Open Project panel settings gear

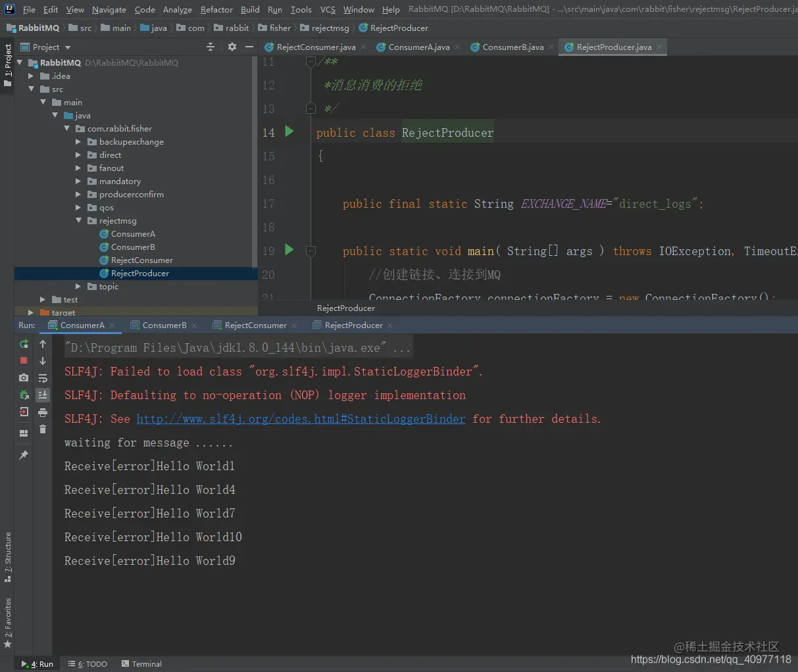point(232,47)
